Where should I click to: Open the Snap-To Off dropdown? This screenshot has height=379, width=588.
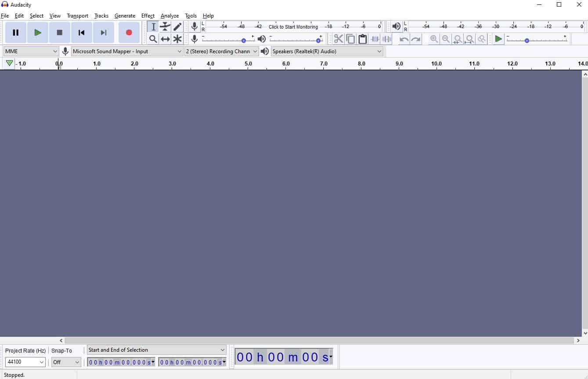tap(66, 362)
